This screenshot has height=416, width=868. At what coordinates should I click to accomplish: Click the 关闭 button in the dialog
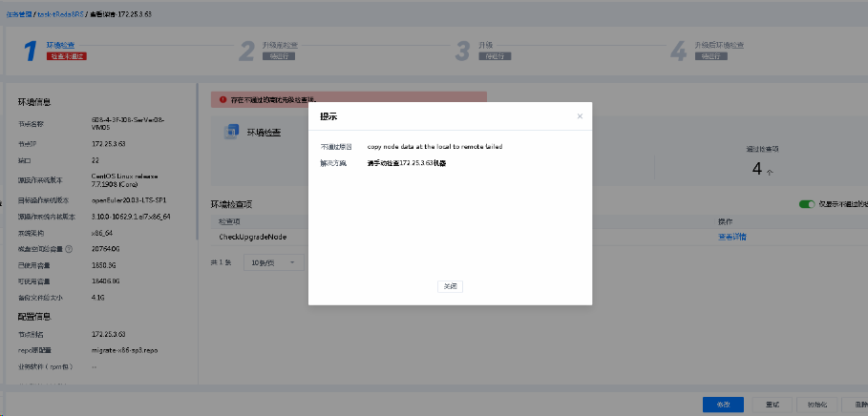click(450, 286)
